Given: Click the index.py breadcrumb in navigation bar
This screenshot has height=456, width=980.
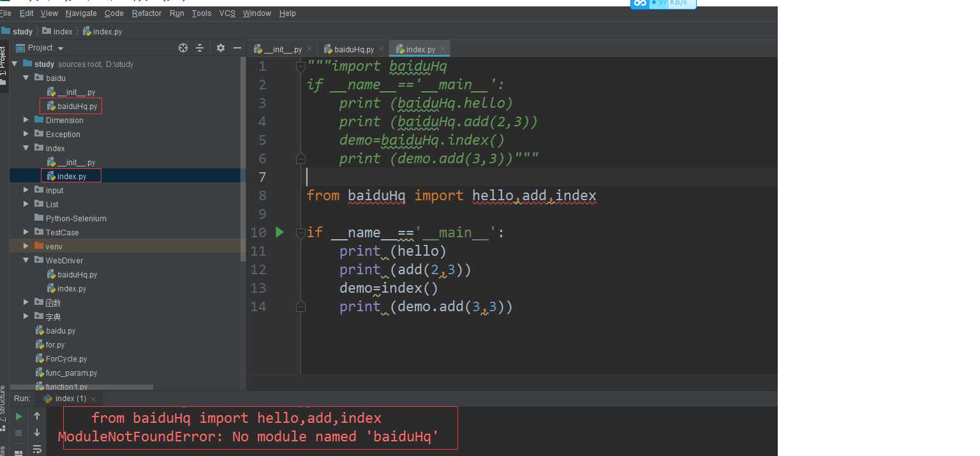Looking at the screenshot, I should 103,31.
